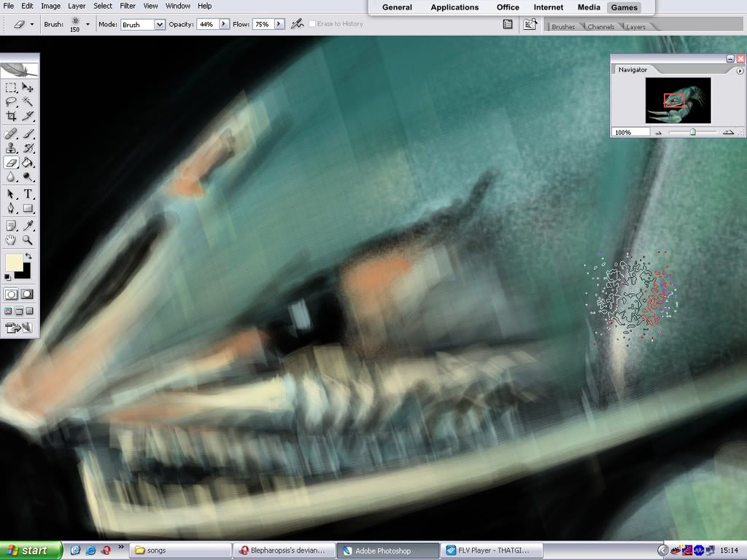Click the Navigator zoom percentage field
The height and width of the screenshot is (560, 747).
[x=630, y=133]
